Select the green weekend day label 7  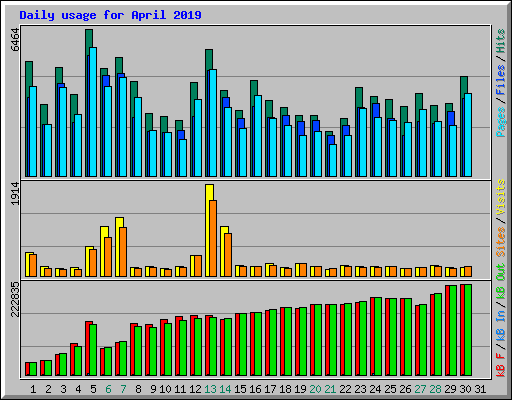(x=123, y=389)
